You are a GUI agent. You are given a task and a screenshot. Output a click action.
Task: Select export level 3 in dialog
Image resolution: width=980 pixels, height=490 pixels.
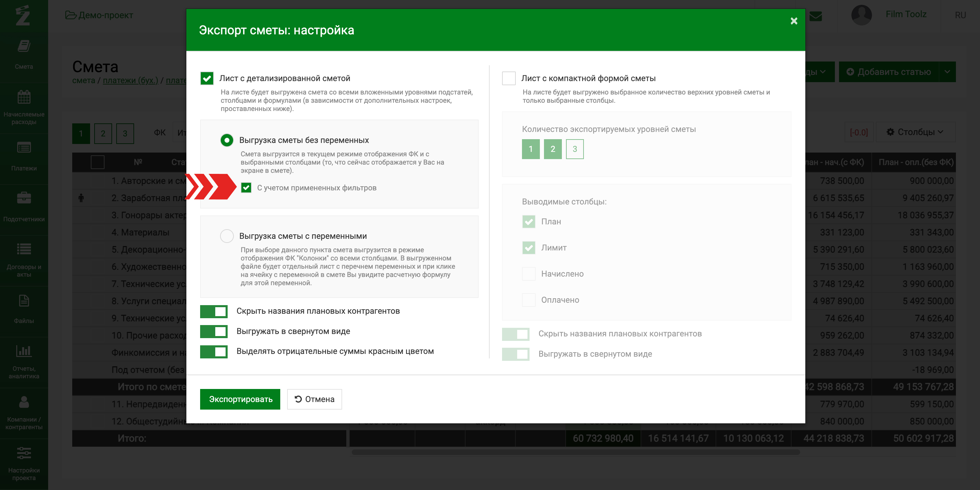[575, 149]
